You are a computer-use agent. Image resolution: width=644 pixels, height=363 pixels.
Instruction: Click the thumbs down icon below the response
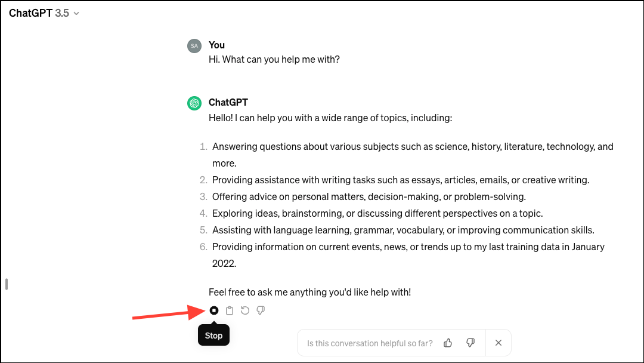[x=261, y=310]
